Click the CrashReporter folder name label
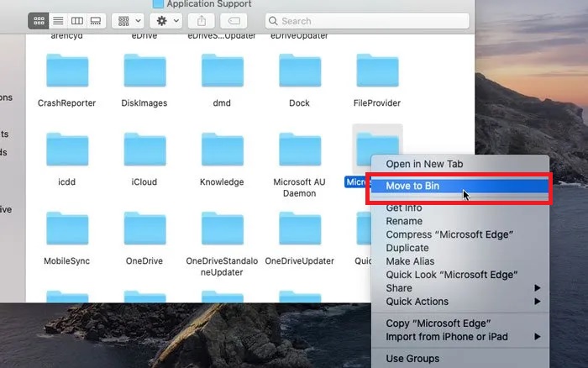Screen dimensions: 588x368 [66, 103]
